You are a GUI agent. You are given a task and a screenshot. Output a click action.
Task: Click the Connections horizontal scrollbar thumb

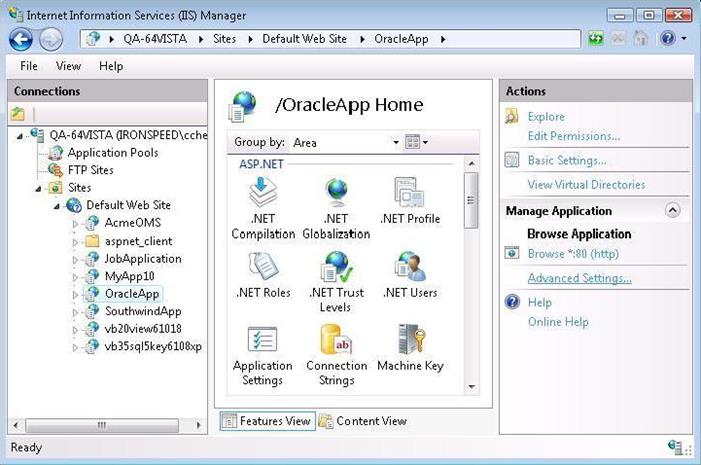102,425
